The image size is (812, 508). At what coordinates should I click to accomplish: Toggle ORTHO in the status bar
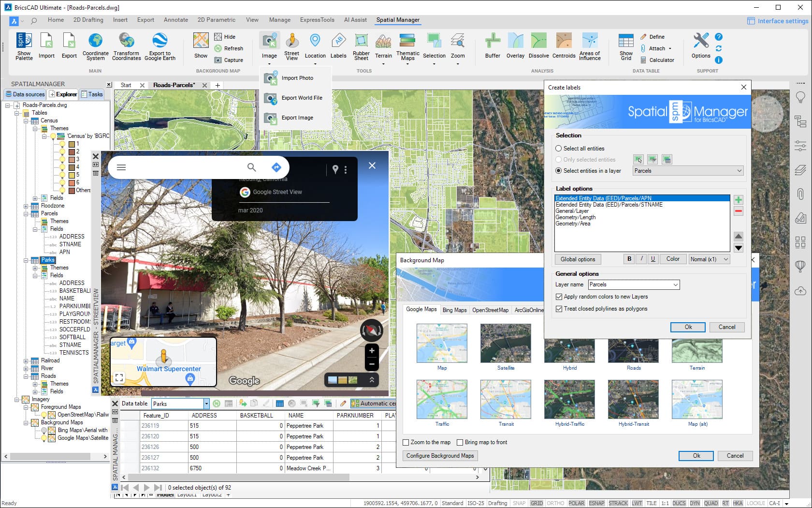555,503
